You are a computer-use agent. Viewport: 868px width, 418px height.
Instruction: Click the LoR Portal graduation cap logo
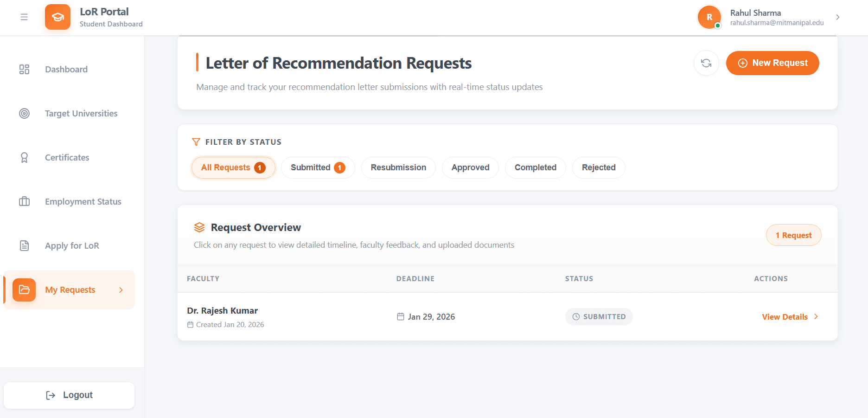point(57,17)
